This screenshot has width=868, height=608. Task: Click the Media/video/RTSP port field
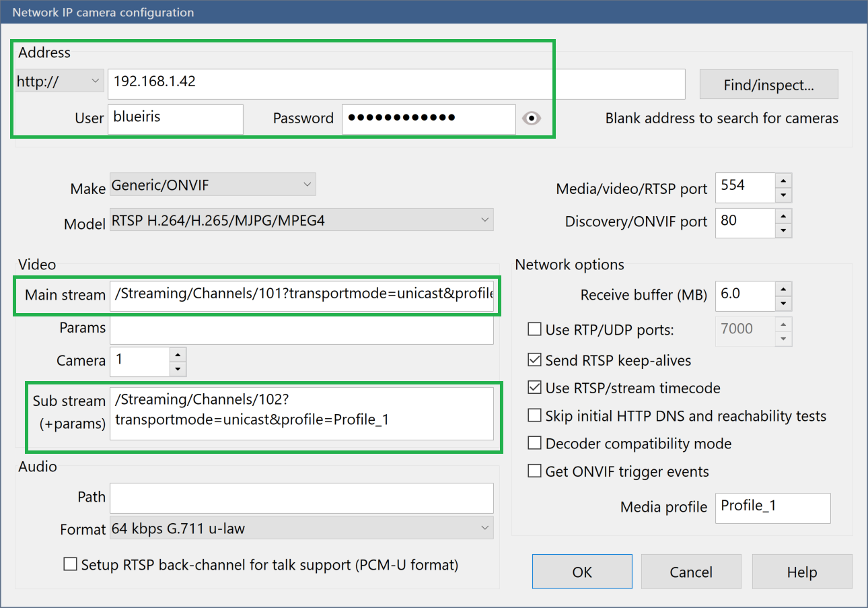click(x=746, y=187)
